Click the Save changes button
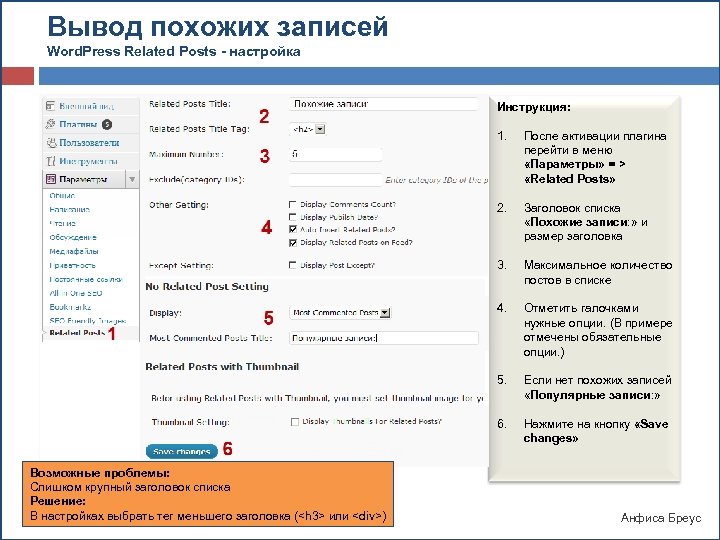 pyautogui.click(x=182, y=451)
